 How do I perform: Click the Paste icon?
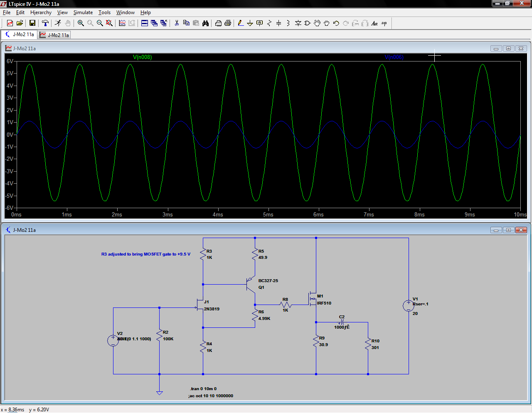(x=196, y=23)
